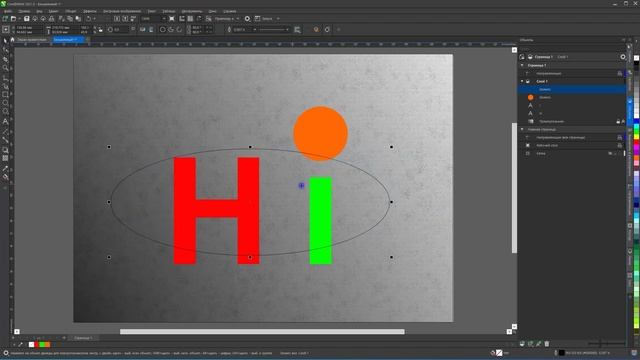The width and height of the screenshot is (640, 360).
Task: Click the Undo arrow icon
Action: pos(88,19)
